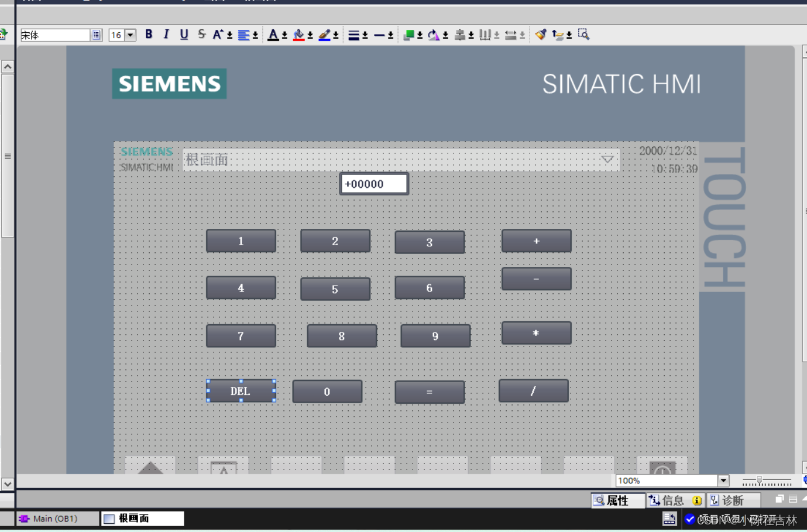Click the equalize size icon
The image size is (807, 532).
[x=510, y=35]
